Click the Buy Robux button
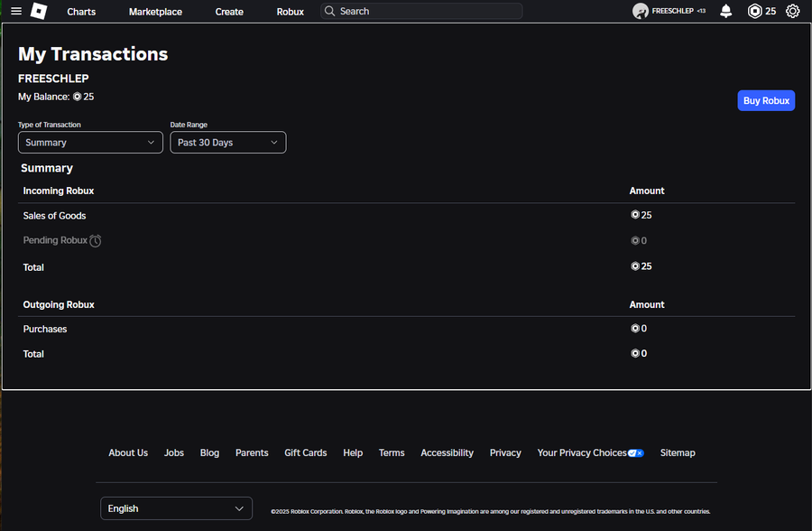 coord(766,100)
